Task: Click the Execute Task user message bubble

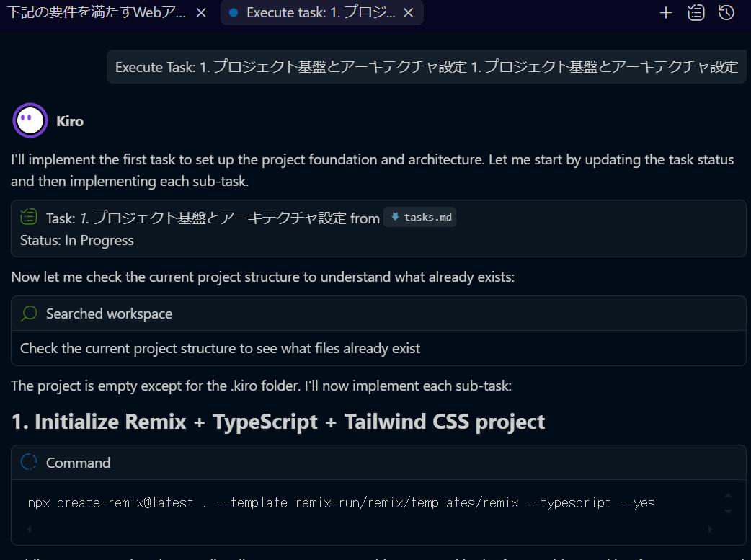Action: (x=426, y=66)
